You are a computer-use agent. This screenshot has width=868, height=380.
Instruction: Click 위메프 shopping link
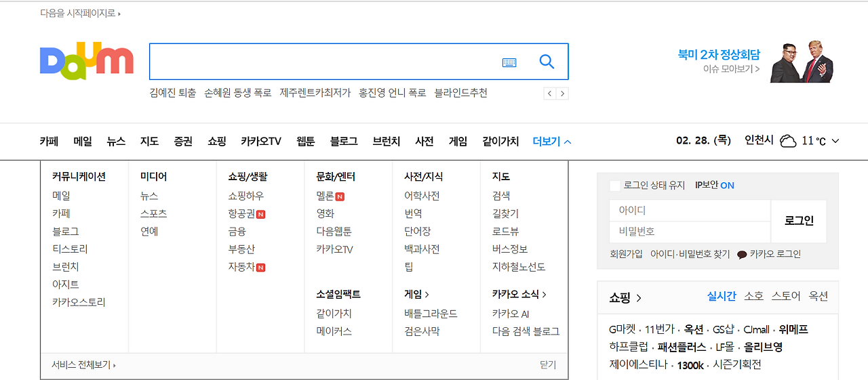793,329
